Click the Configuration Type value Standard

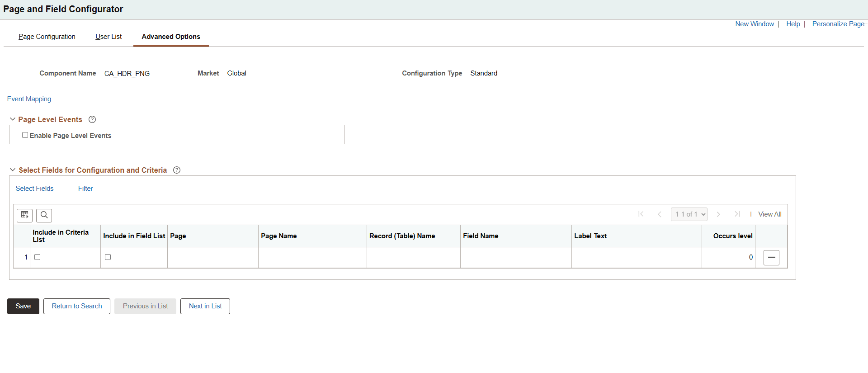pos(484,73)
